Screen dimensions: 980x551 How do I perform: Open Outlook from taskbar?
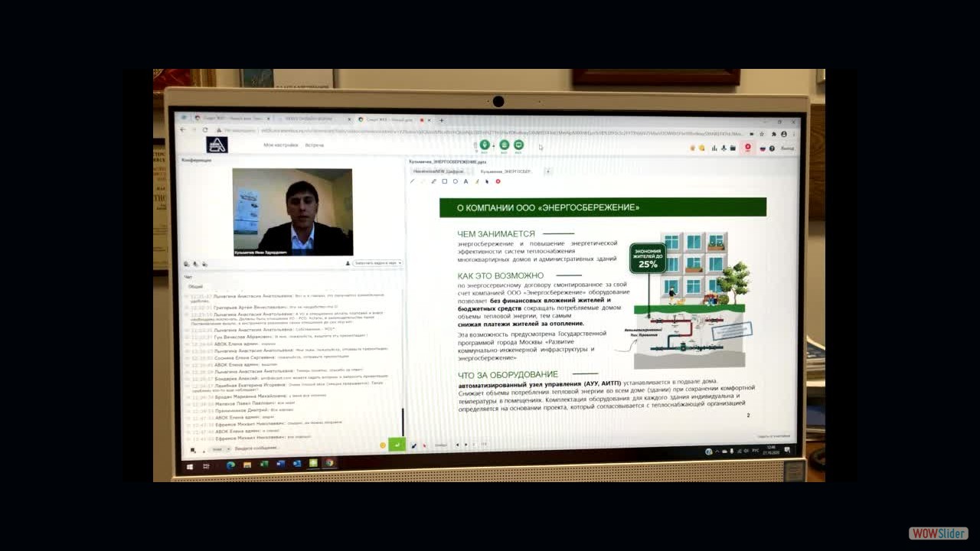pyautogui.click(x=297, y=463)
